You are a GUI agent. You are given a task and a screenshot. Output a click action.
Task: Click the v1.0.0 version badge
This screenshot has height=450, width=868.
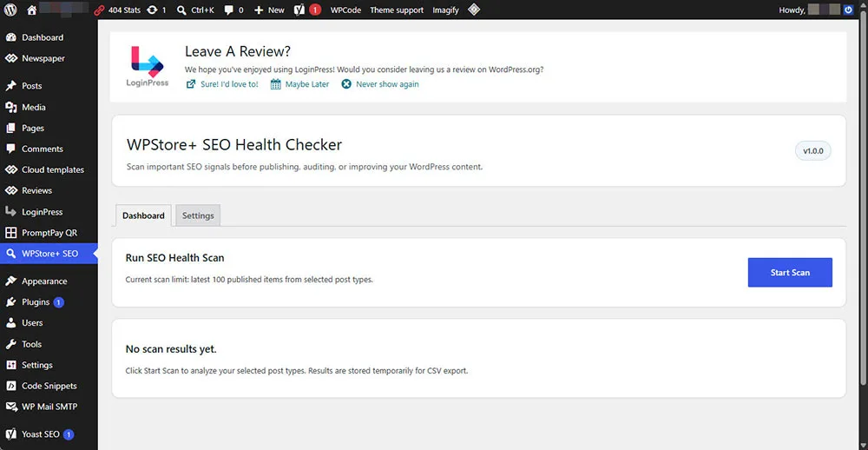[x=813, y=151]
